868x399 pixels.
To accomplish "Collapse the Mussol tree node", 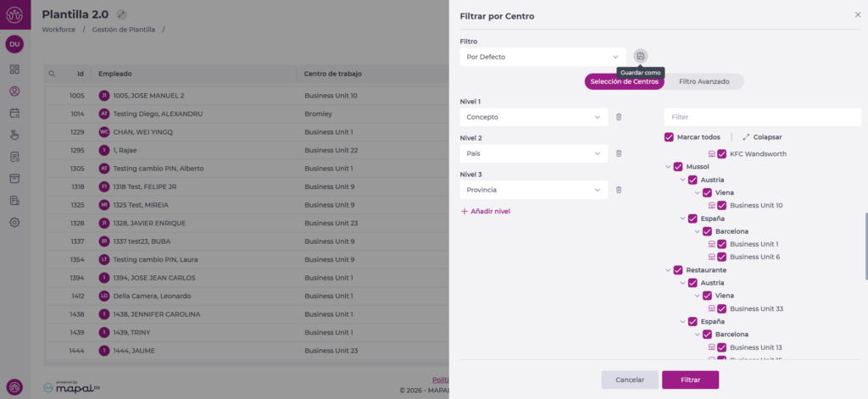I will pyautogui.click(x=668, y=167).
